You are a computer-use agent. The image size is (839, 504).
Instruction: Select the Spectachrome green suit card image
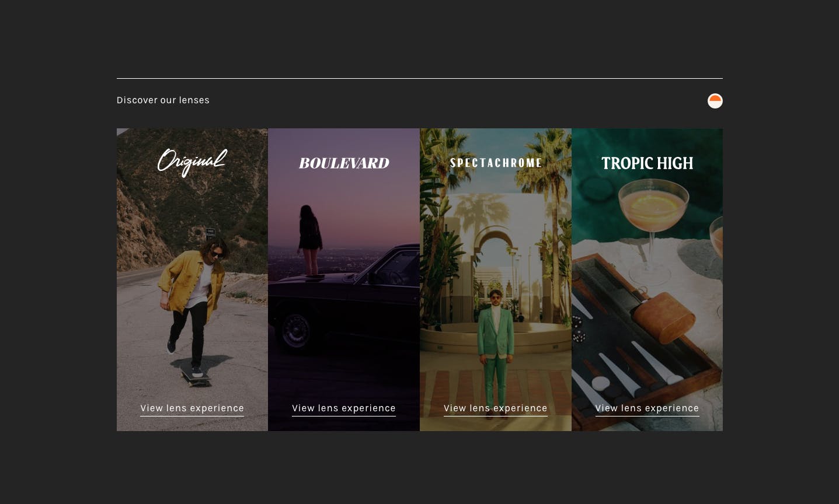point(496,279)
